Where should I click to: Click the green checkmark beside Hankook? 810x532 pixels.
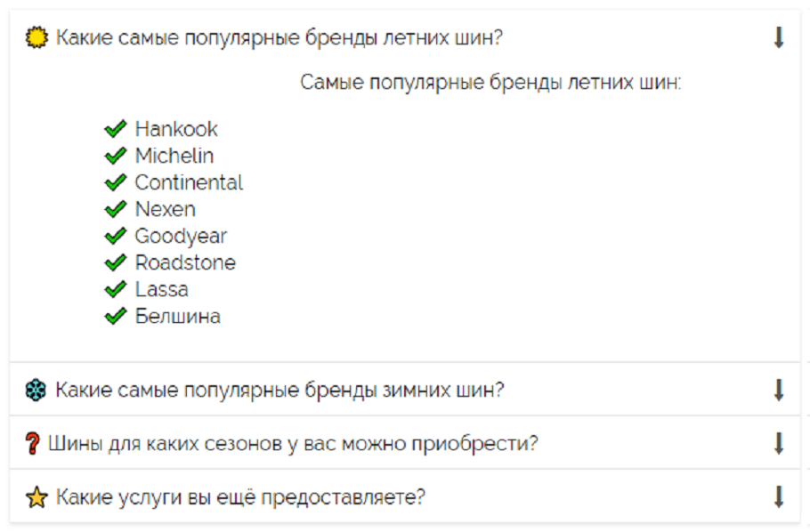pyautogui.click(x=115, y=127)
